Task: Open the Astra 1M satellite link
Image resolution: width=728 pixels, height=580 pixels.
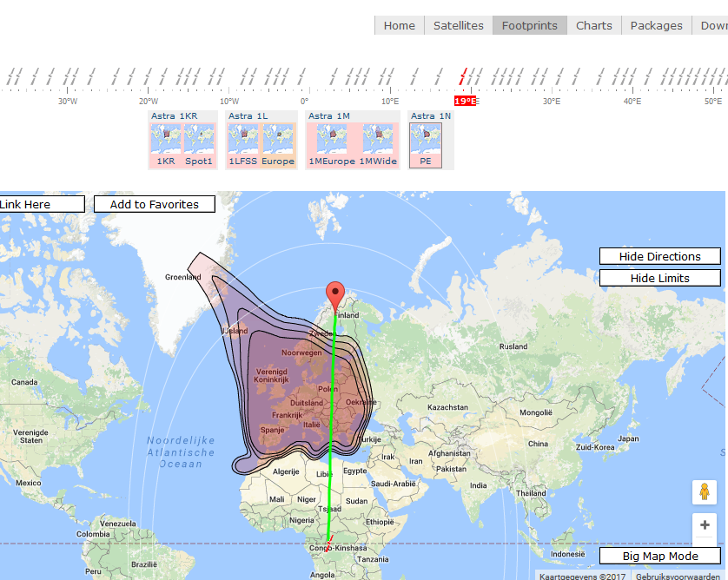Action: tap(329, 116)
